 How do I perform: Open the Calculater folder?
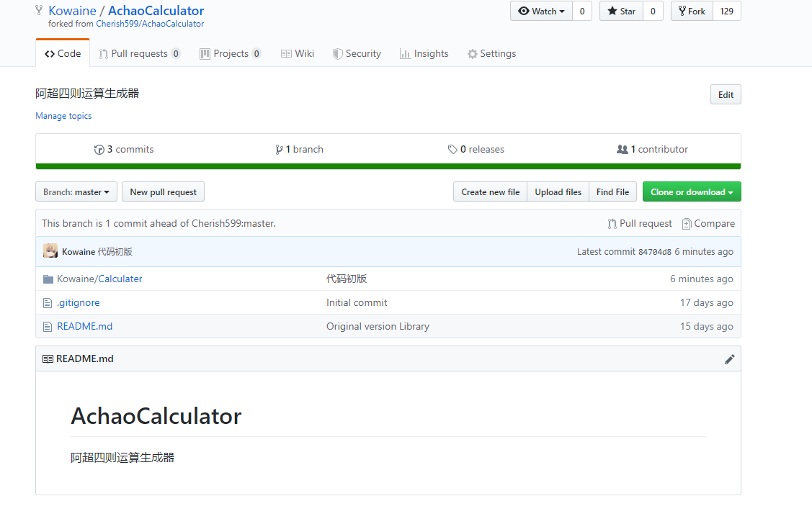(120, 279)
